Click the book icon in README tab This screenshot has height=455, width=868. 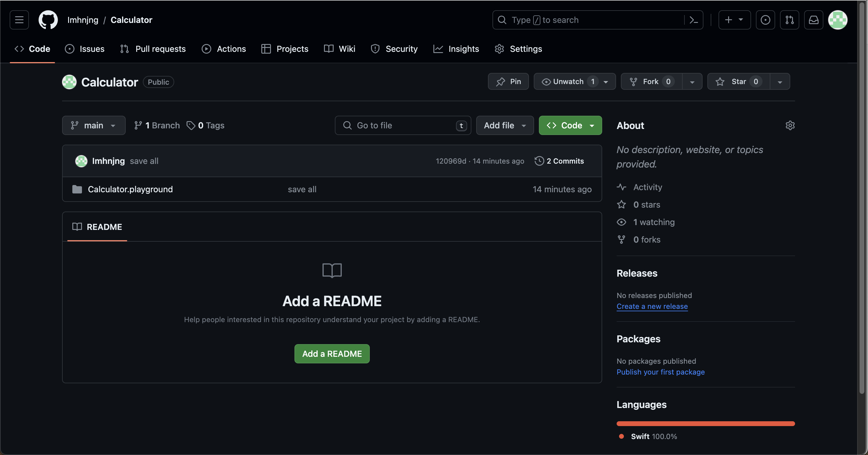pyautogui.click(x=77, y=227)
